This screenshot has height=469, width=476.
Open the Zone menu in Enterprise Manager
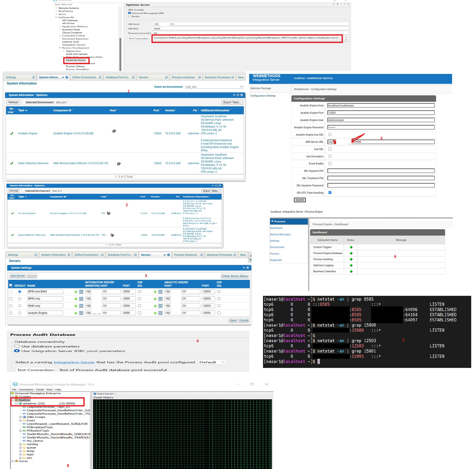click(x=50, y=389)
